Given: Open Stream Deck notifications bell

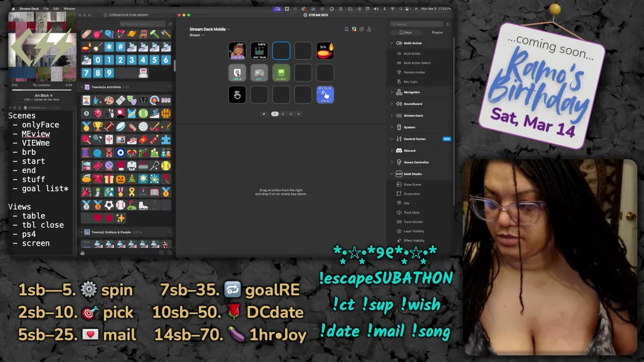Looking at the screenshot, I should [347, 29].
